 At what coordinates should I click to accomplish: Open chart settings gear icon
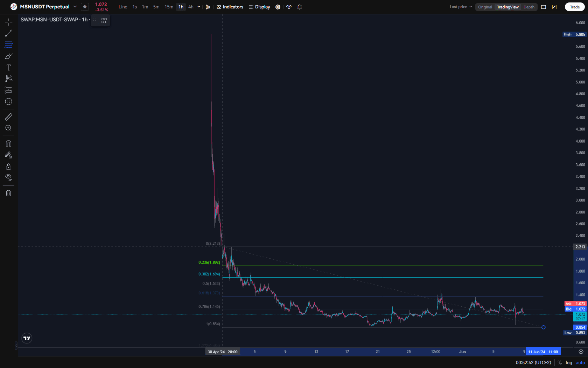(278, 7)
